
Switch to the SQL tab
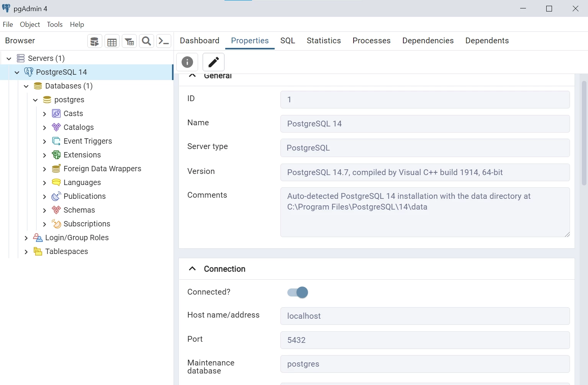tap(288, 41)
